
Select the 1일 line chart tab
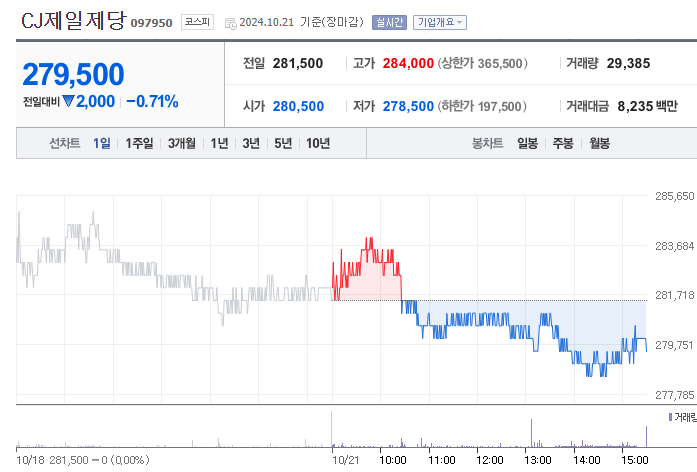click(x=102, y=143)
